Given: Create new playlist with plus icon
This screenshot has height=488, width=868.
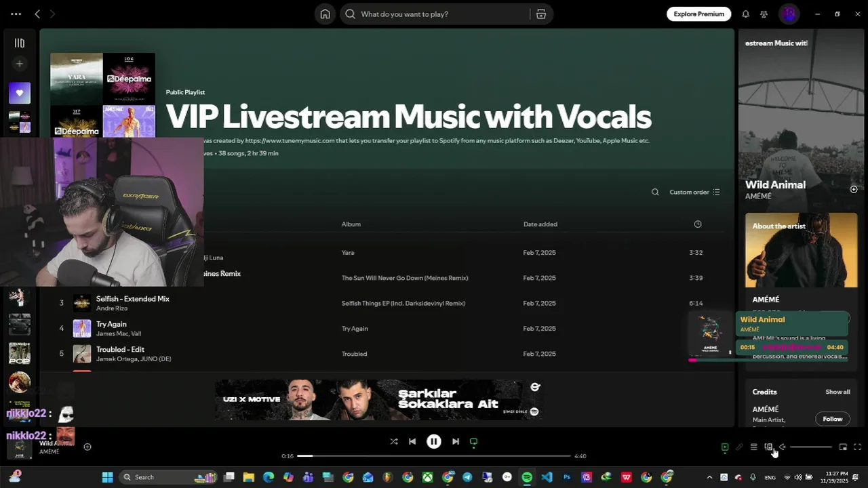Looking at the screenshot, I should [x=20, y=64].
